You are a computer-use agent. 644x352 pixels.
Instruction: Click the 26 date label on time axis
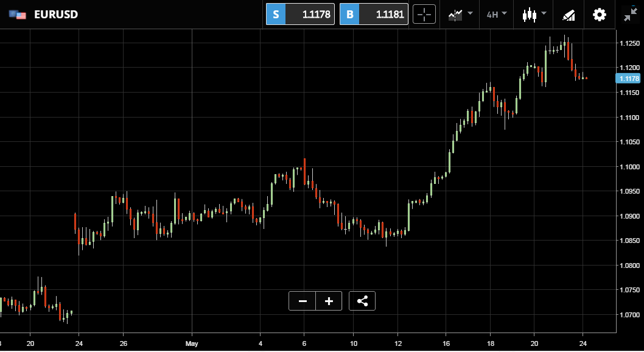[x=124, y=344]
